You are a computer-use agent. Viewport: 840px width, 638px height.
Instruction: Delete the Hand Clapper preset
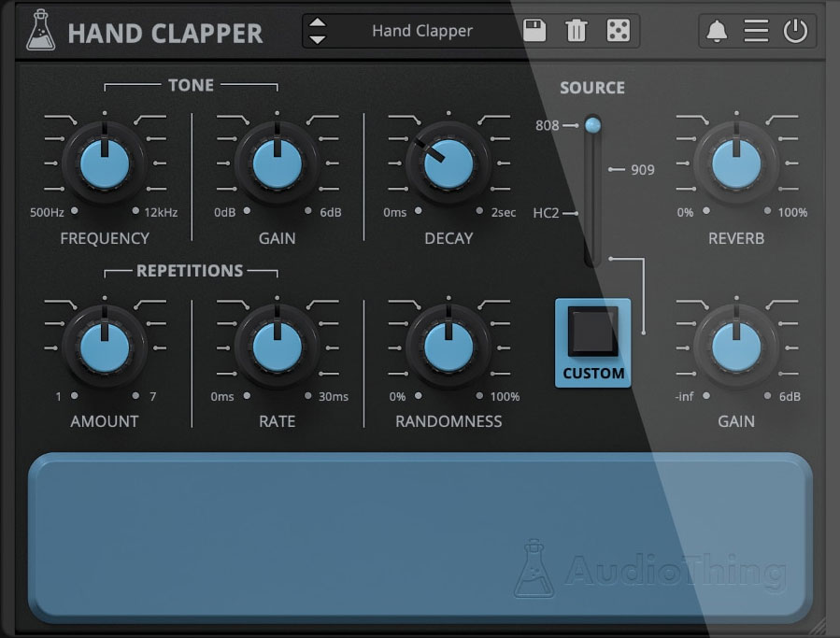tap(576, 31)
